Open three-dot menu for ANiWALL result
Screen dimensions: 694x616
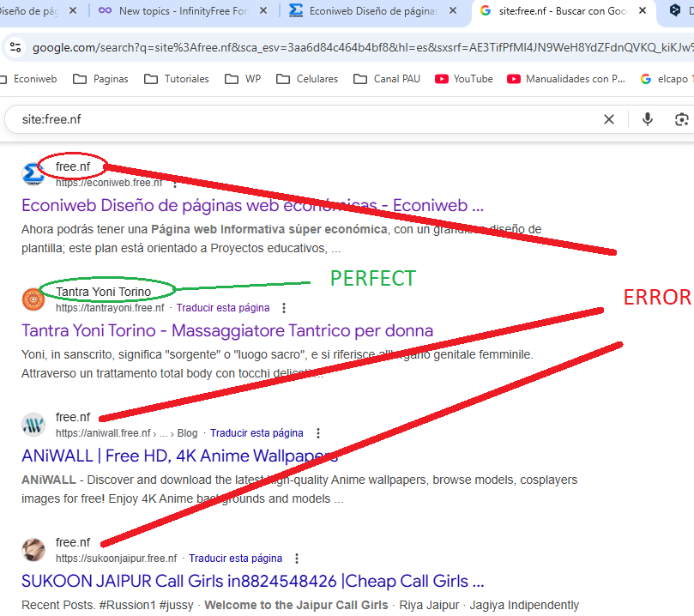(318, 433)
